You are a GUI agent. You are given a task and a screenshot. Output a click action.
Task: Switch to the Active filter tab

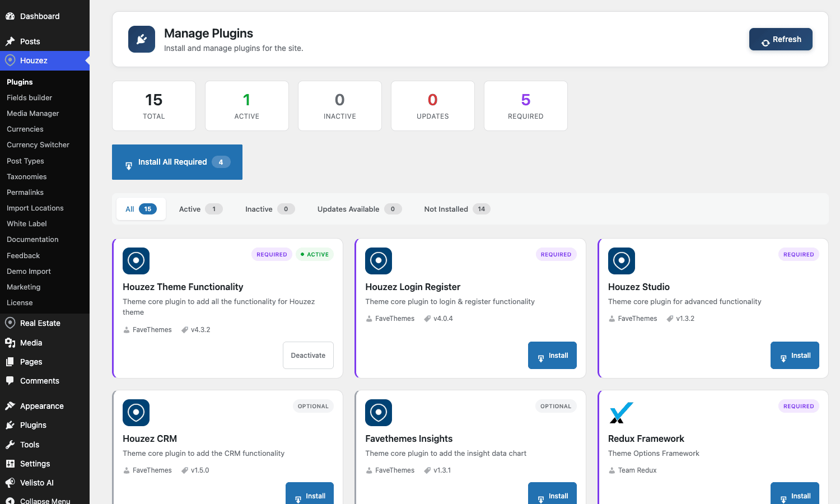200,209
